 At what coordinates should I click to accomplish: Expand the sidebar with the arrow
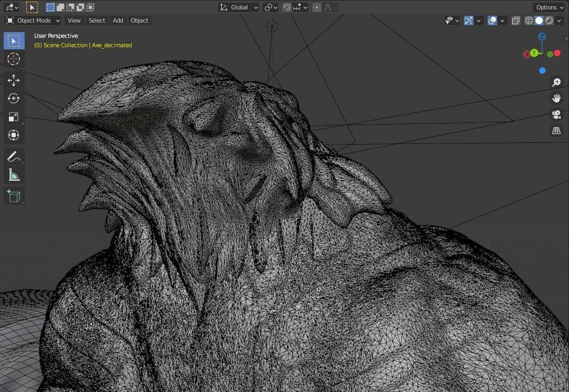click(x=566, y=38)
